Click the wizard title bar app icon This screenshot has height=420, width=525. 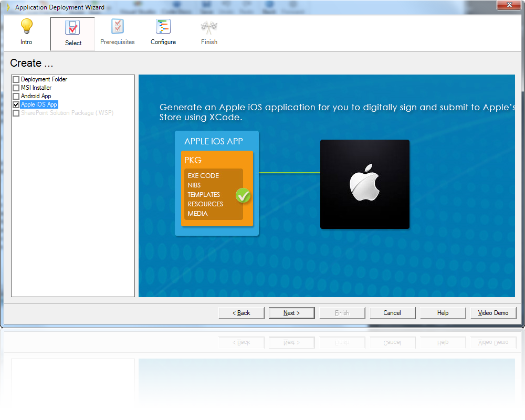point(7,7)
